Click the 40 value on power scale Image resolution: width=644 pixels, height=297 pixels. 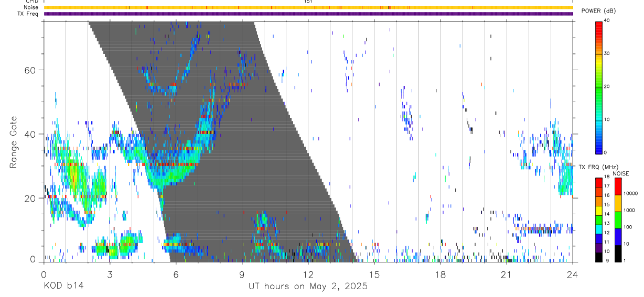(607, 21)
